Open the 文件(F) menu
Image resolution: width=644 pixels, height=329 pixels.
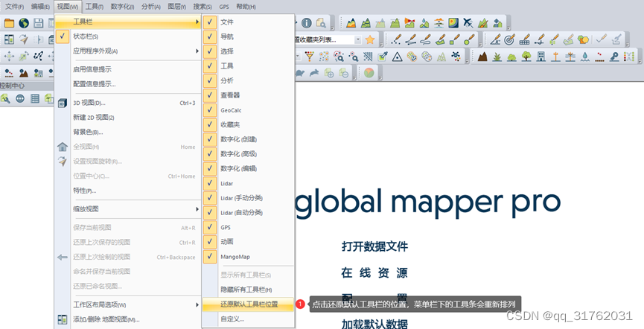tap(14, 7)
